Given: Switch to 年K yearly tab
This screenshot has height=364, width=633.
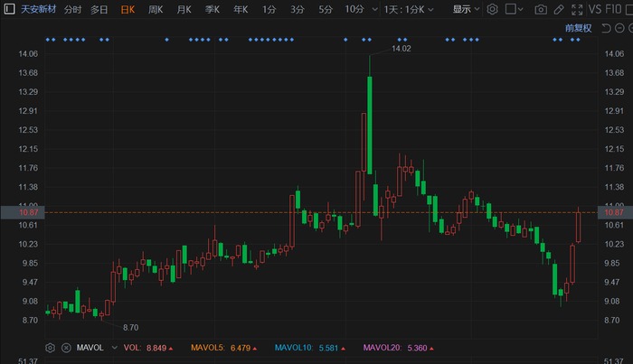Looking at the screenshot, I should coord(241,9).
